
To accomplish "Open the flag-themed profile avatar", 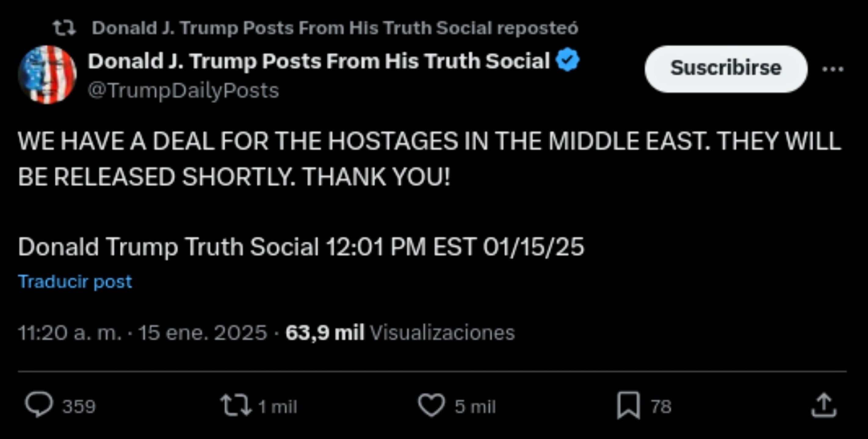I will [x=47, y=74].
